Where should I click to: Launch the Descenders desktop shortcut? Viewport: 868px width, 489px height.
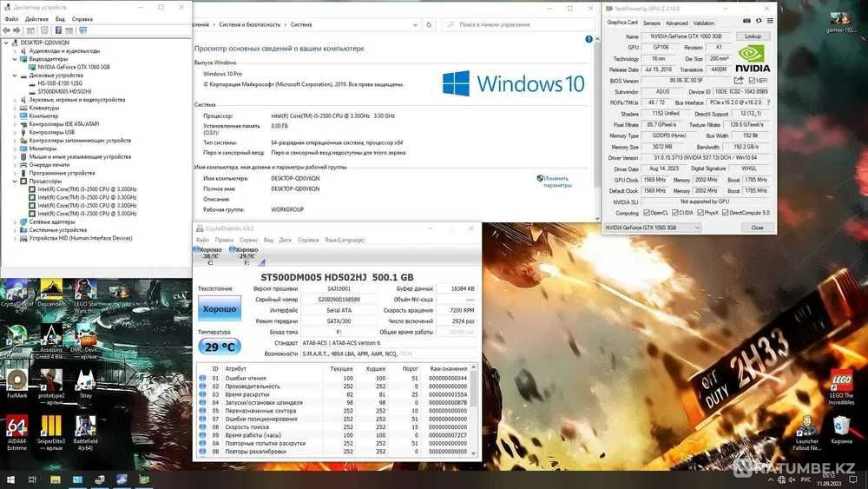point(51,294)
